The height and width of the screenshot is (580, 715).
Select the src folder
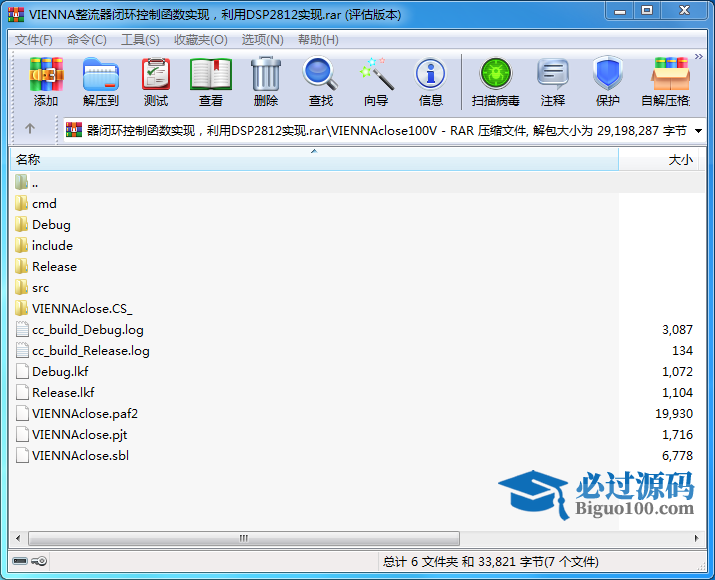point(32,288)
